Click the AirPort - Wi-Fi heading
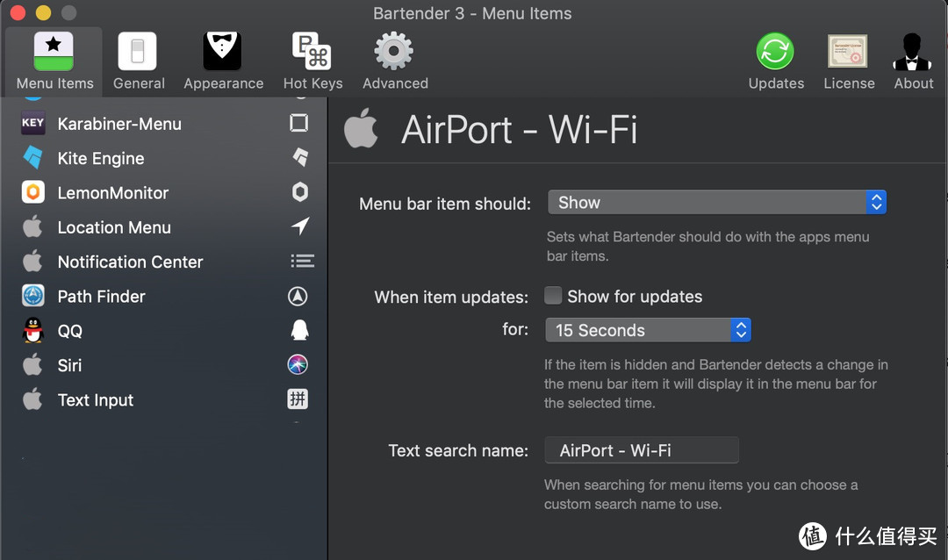The width and height of the screenshot is (948, 560). coord(520,129)
